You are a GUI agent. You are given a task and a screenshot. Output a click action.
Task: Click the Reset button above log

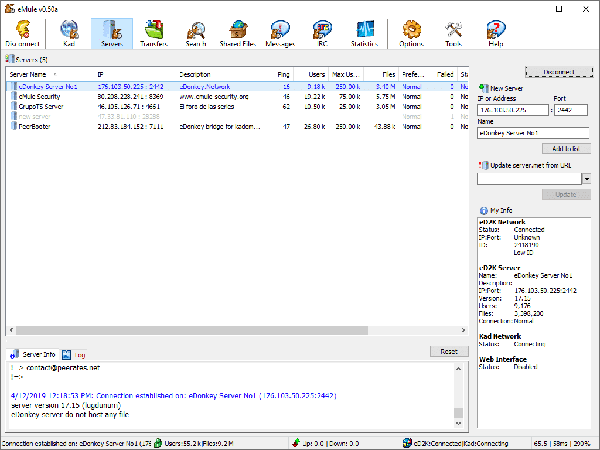click(449, 351)
